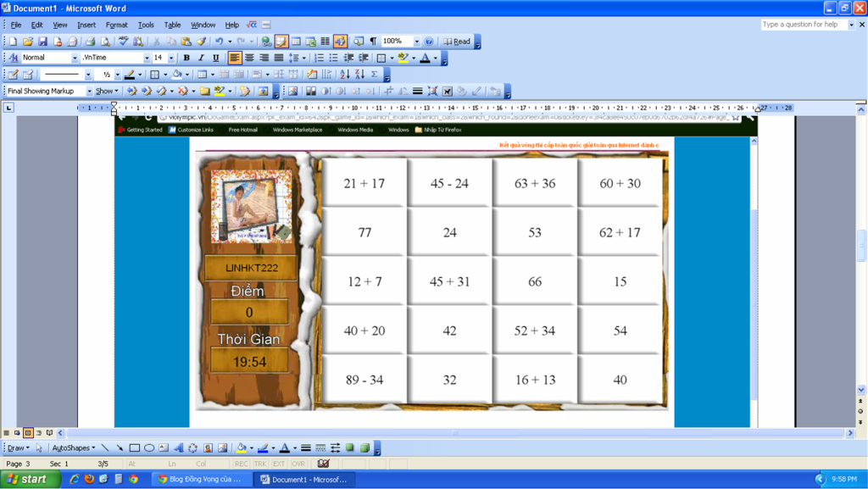Choose the Oval drawing tool
This screenshot has height=489, width=868.
pyautogui.click(x=149, y=447)
